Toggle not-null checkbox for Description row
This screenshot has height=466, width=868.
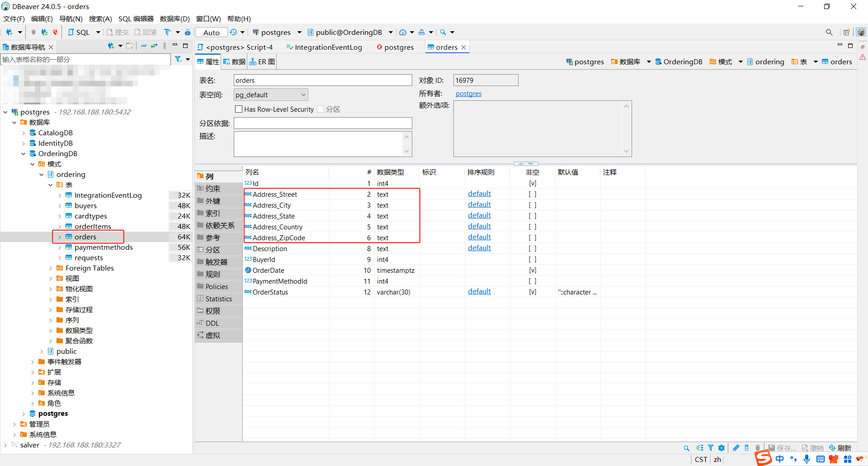pyautogui.click(x=533, y=248)
